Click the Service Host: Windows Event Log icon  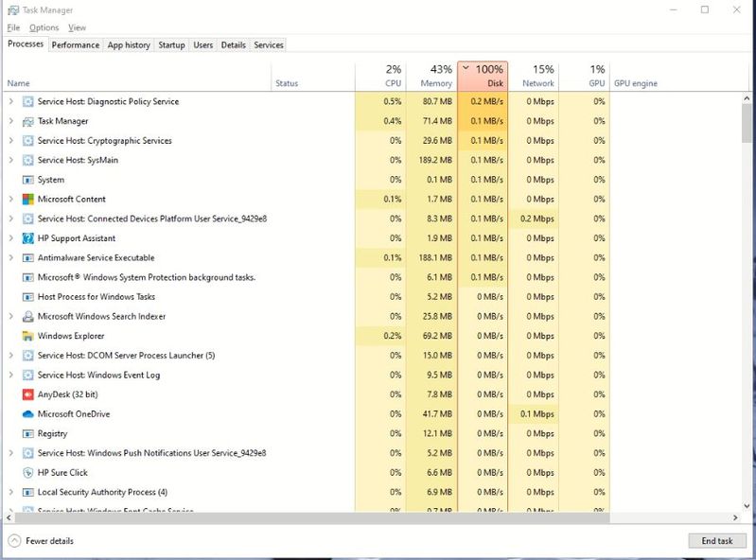click(x=28, y=375)
